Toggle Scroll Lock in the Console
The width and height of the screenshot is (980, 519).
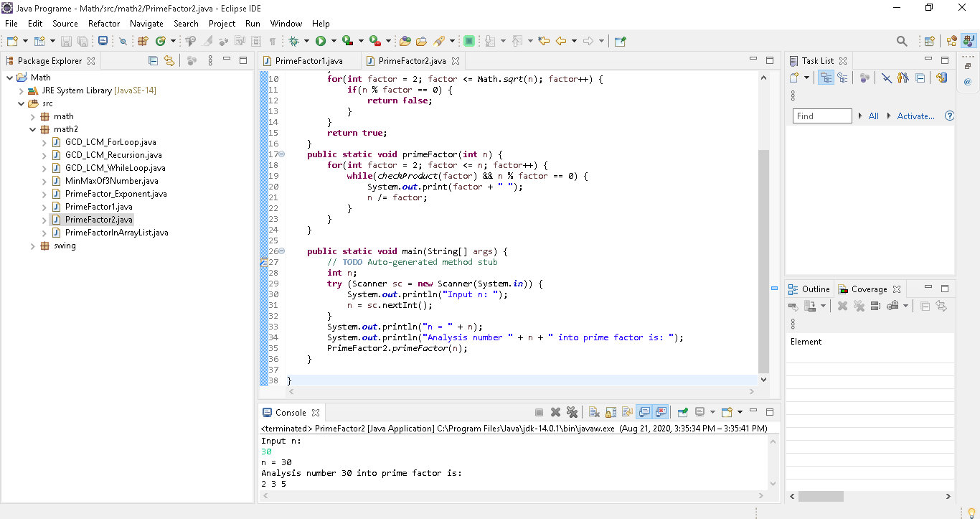[x=611, y=411]
